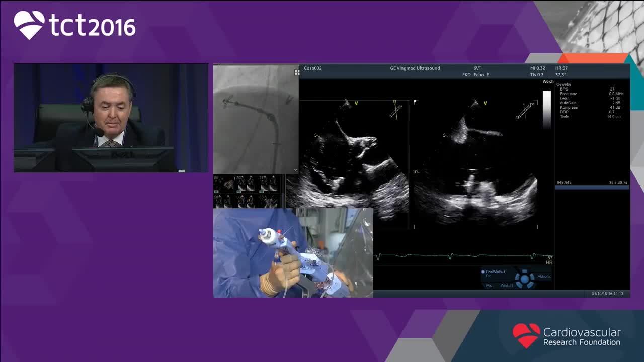
Task: Click the right view's scan plane angle indicator
Action: pos(525,111)
